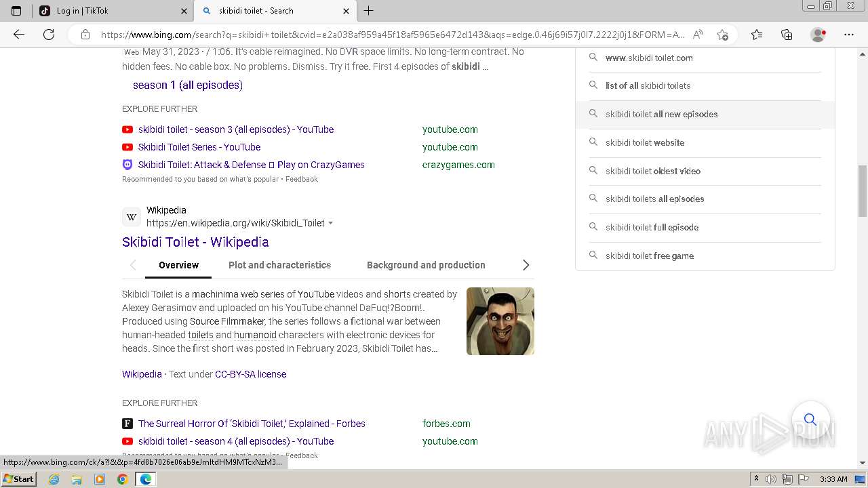The height and width of the screenshot is (488, 868).
Task: Follow the Source Filmmaker link
Action: click(227, 321)
